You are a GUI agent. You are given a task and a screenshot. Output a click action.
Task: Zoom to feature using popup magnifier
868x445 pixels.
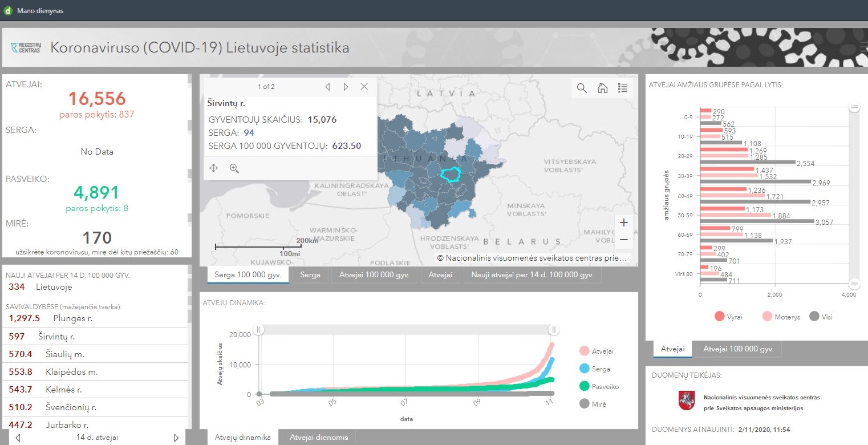pos(234,168)
